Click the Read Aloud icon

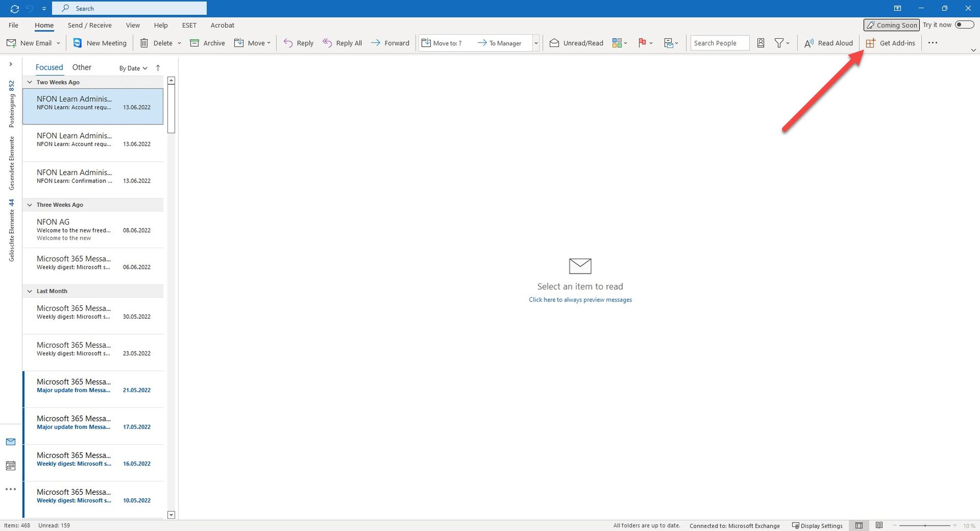[x=809, y=43]
